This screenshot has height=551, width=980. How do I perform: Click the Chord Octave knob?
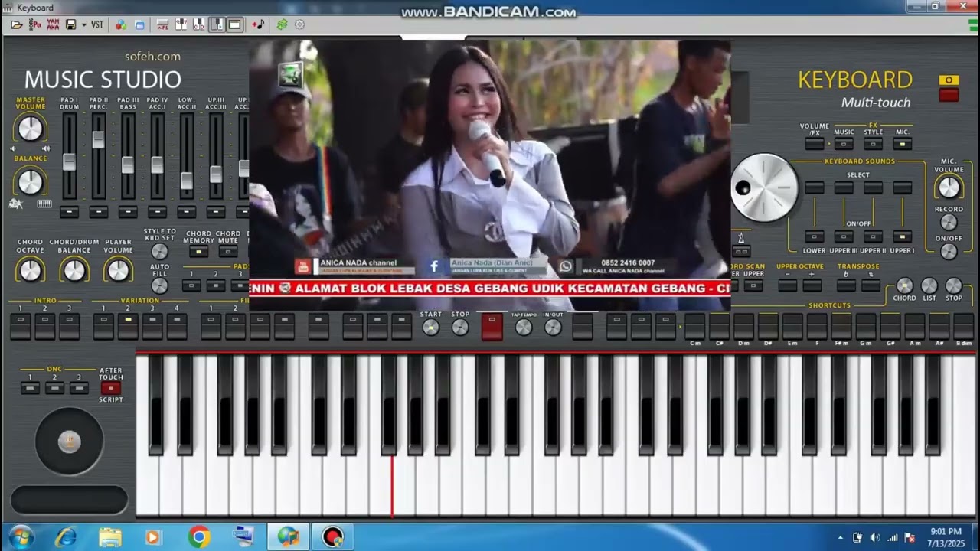tap(30, 269)
